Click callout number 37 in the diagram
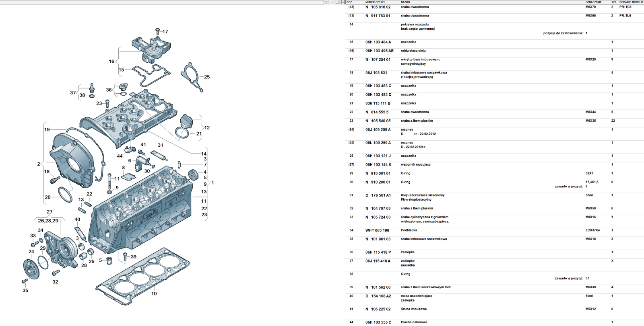 point(73,93)
